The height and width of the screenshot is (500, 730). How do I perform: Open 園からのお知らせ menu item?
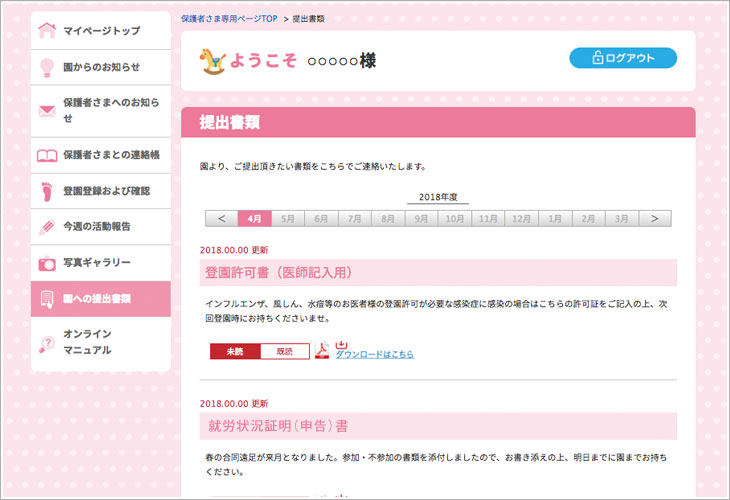101,67
